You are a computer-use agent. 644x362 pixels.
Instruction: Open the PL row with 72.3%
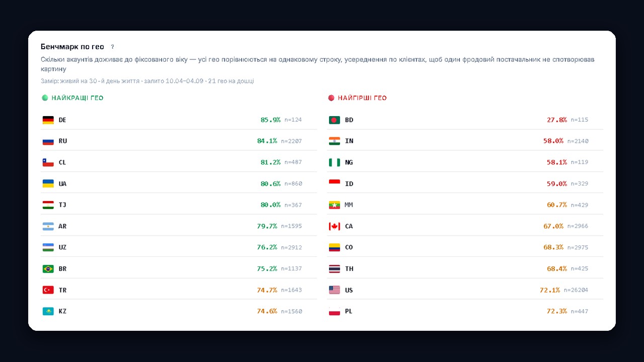[465, 311]
